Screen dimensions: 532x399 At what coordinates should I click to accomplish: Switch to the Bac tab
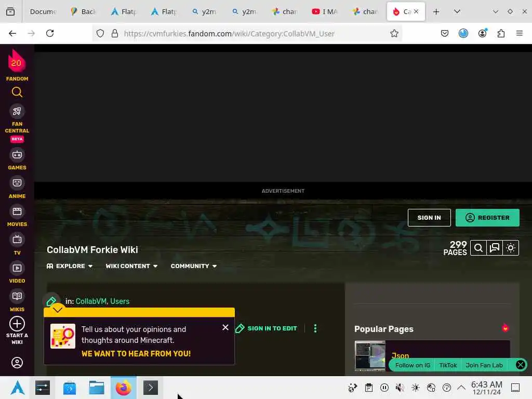[x=83, y=11]
